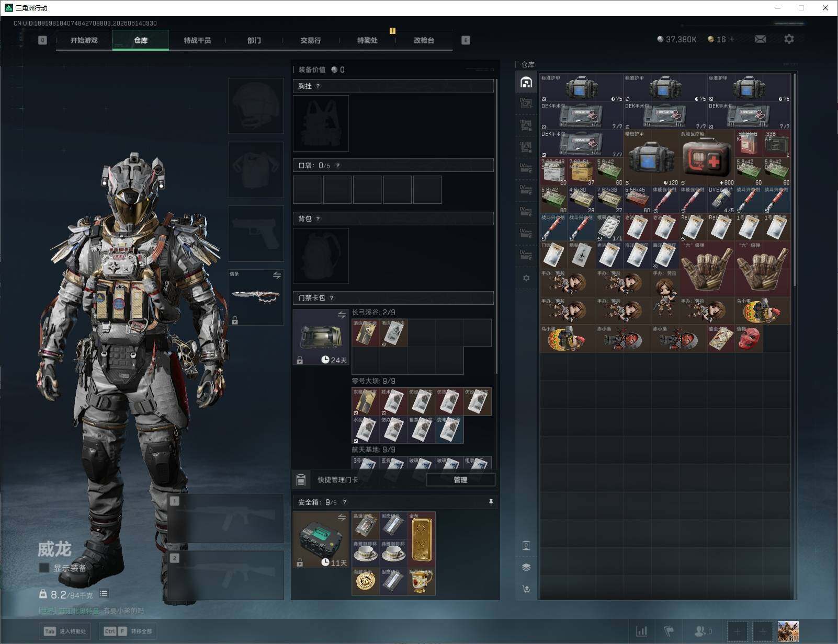Switch to 开始游戏 tab

[x=84, y=40]
